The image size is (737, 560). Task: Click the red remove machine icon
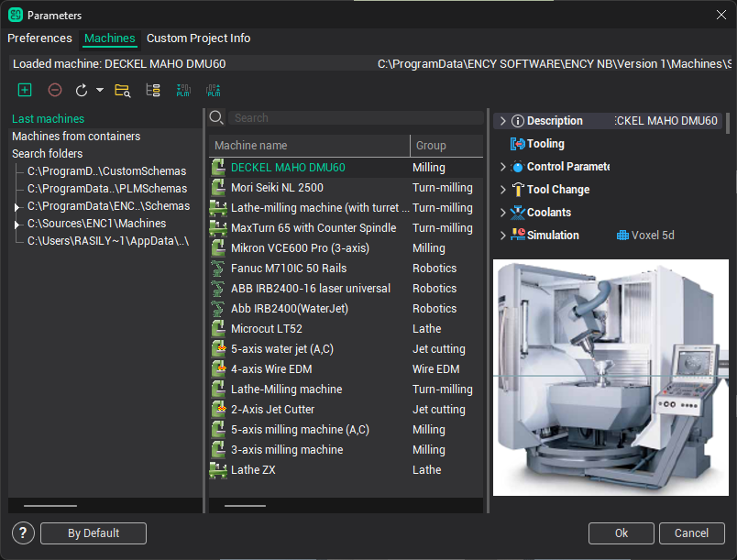coord(55,90)
